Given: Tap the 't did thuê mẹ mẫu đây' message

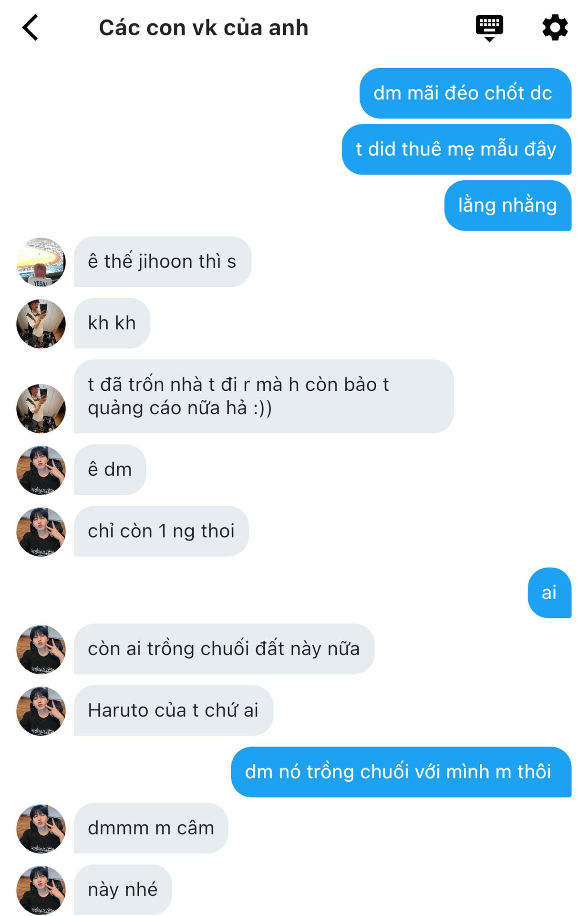Looking at the screenshot, I should tap(456, 149).
